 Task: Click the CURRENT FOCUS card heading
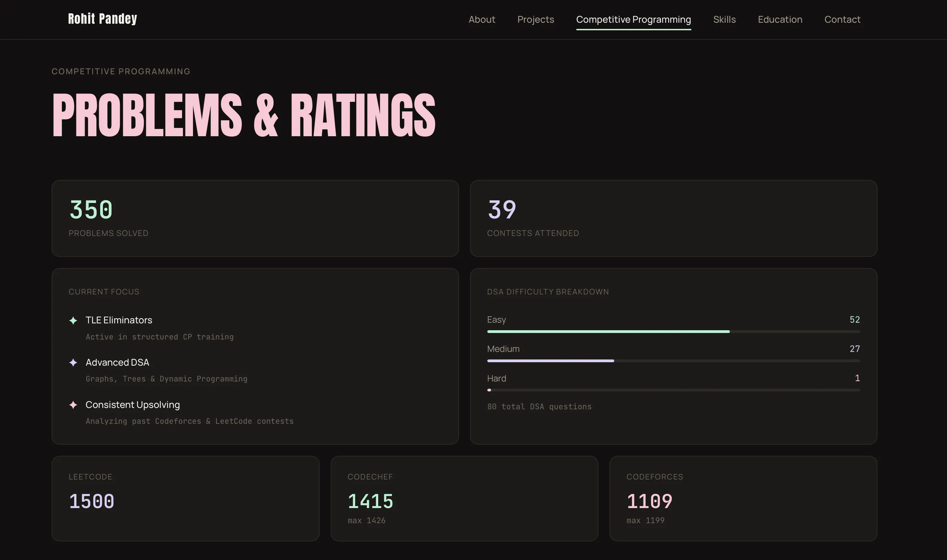pos(104,292)
